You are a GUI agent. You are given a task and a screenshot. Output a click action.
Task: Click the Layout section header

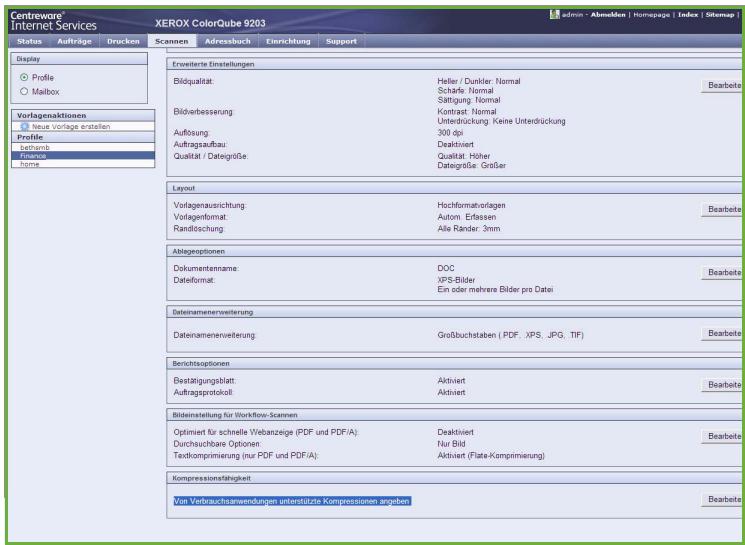click(454, 188)
